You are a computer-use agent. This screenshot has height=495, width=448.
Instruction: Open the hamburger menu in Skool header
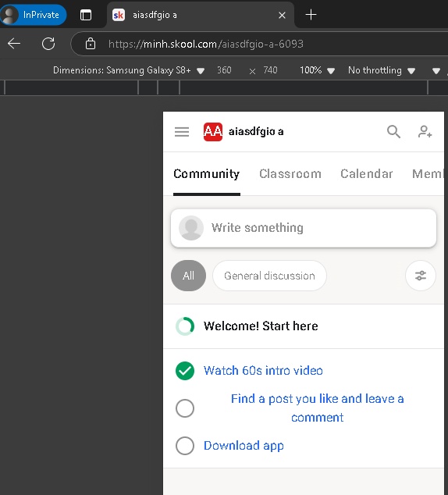pos(182,131)
